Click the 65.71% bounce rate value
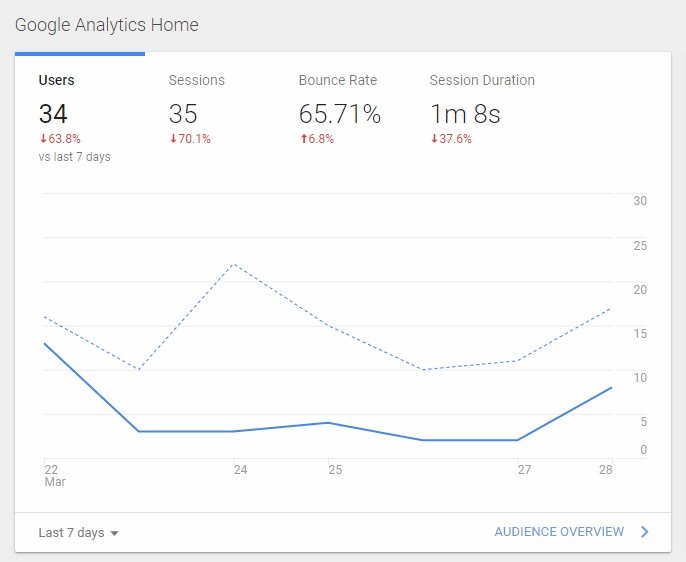Image resolution: width=686 pixels, height=562 pixels. tap(340, 114)
